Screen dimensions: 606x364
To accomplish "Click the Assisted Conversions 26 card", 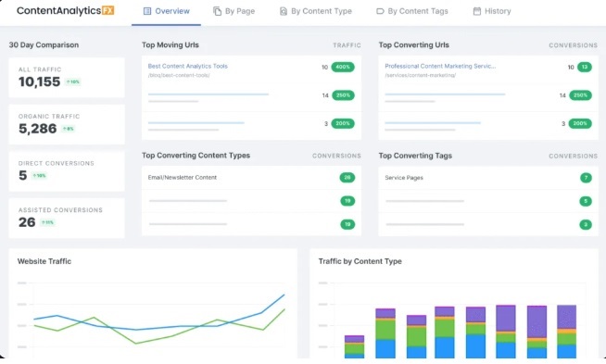I will [67, 219].
